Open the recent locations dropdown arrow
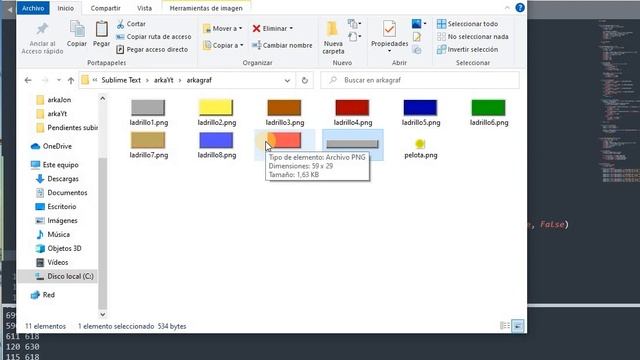 (x=59, y=80)
